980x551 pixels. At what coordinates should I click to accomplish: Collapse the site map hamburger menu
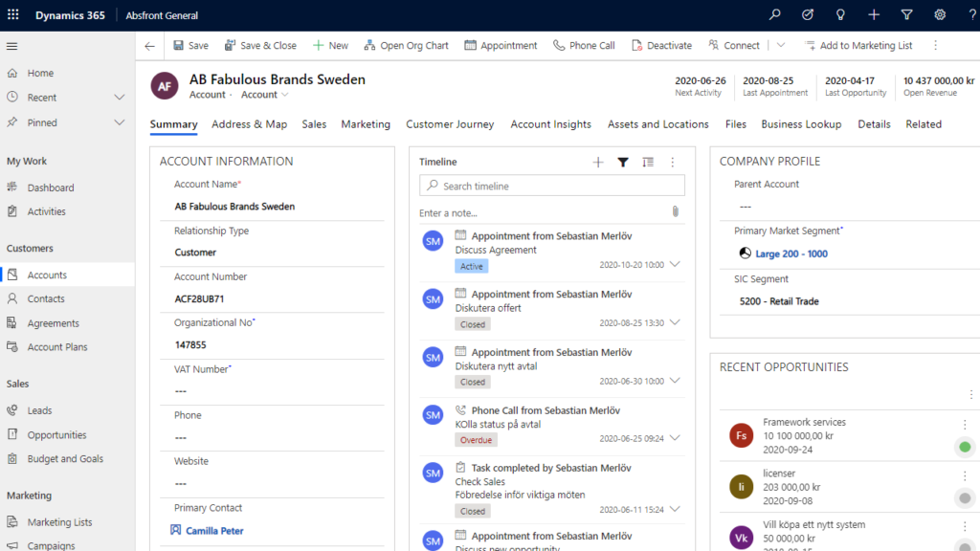tap(11, 46)
